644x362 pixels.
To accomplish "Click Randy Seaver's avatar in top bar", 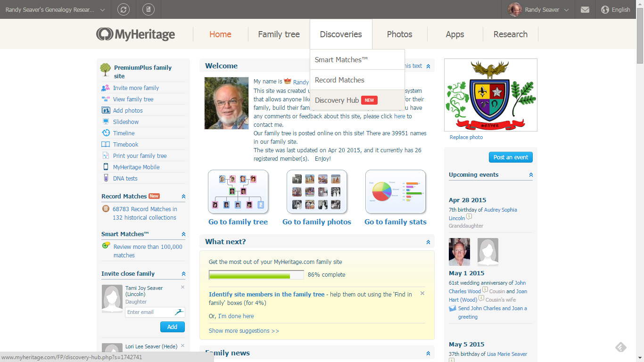I will pos(515,9).
